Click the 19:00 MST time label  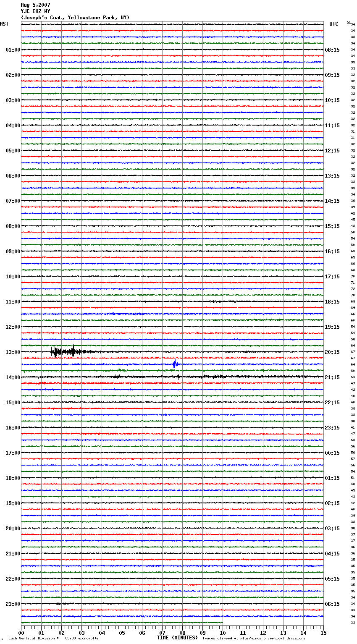tap(13, 503)
